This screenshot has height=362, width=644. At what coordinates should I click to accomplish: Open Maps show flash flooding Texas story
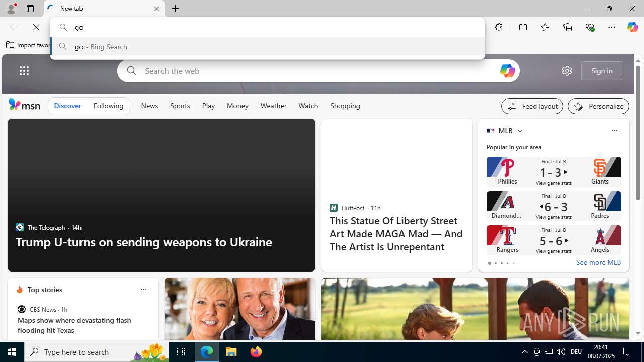74,325
